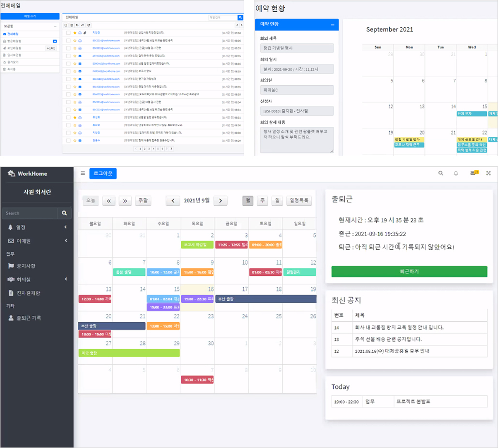Switch calendar to 월 view

(248, 200)
